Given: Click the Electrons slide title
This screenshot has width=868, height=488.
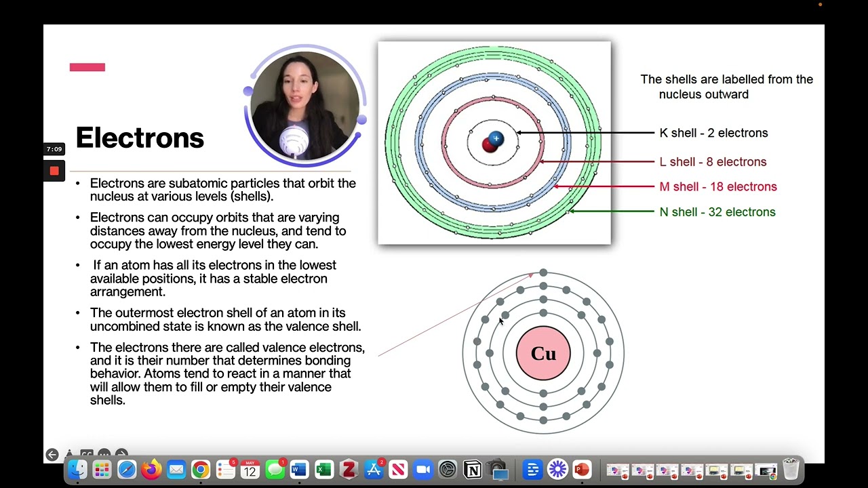Looking at the screenshot, I should [x=140, y=138].
